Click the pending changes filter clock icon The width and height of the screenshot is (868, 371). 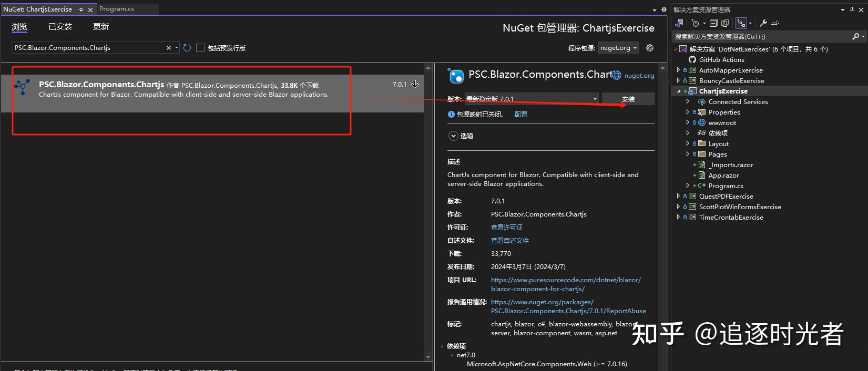point(695,23)
